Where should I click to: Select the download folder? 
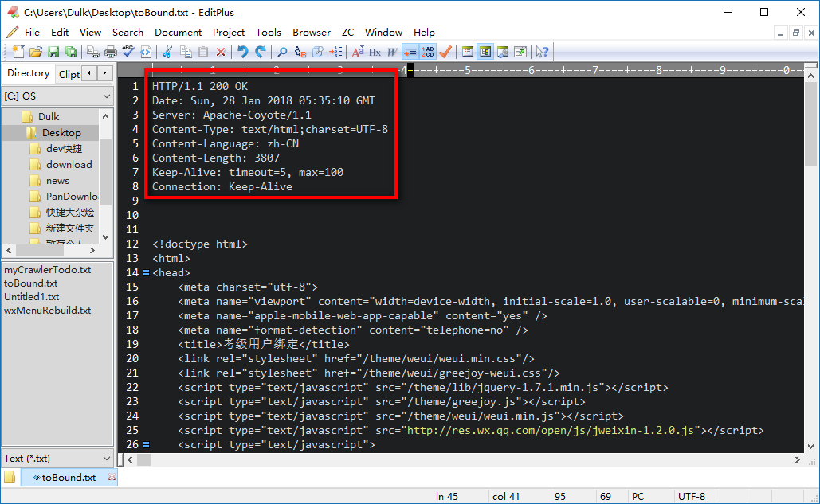[69, 165]
